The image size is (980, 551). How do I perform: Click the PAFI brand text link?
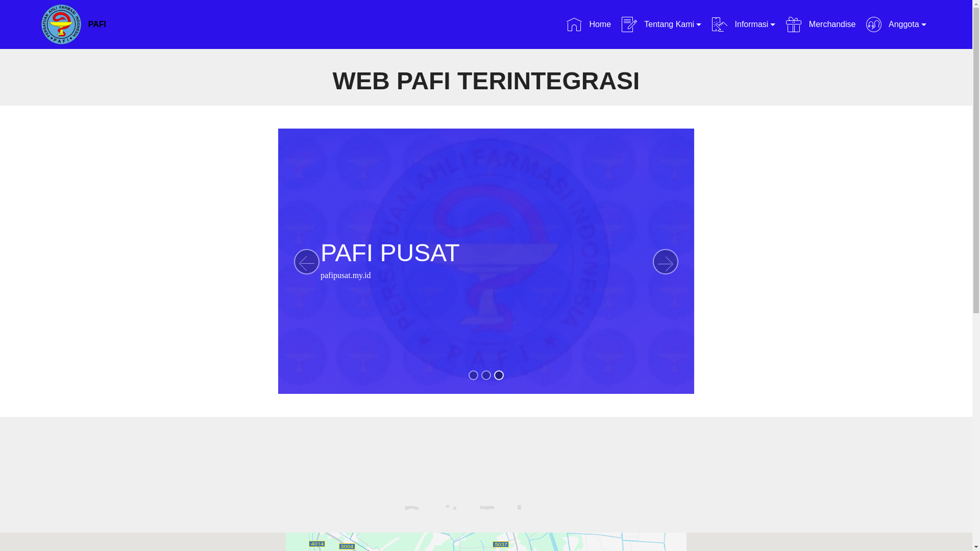coord(97,24)
